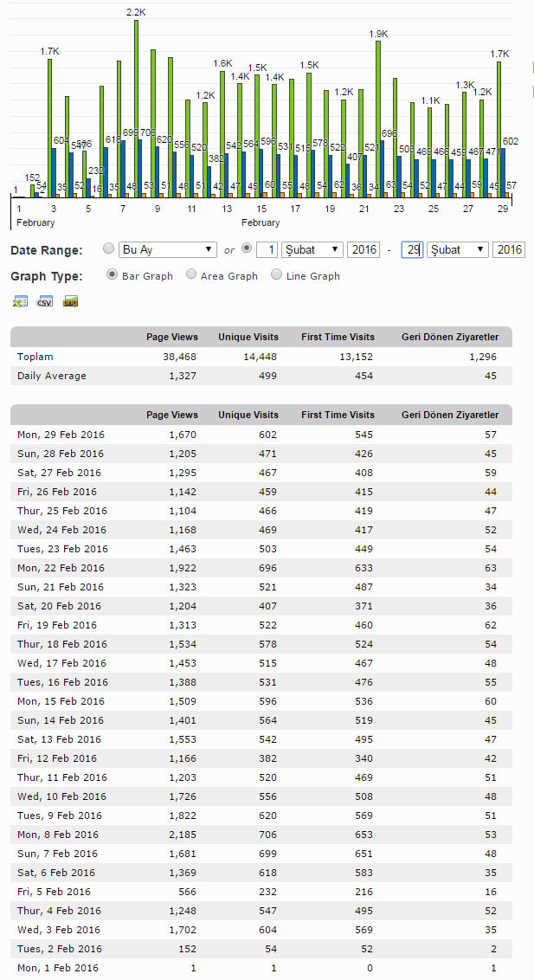The height and width of the screenshot is (980, 534).
Task: Save the graph as PNG icon
Action: click(x=70, y=302)
